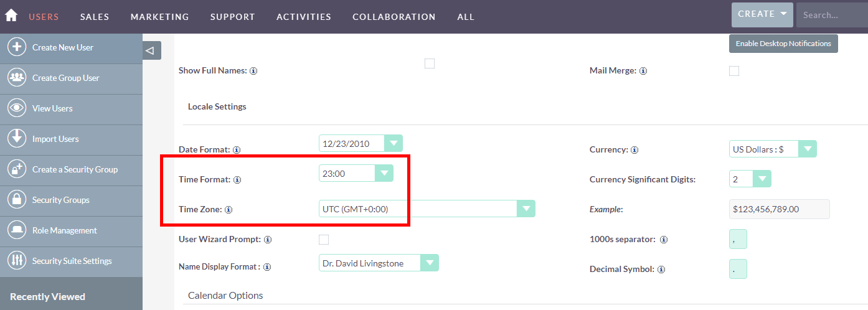Open the Time Zone dropdown showing UTC
The height and width of the screenshot is (310, 868).
[x=427, y=209]
